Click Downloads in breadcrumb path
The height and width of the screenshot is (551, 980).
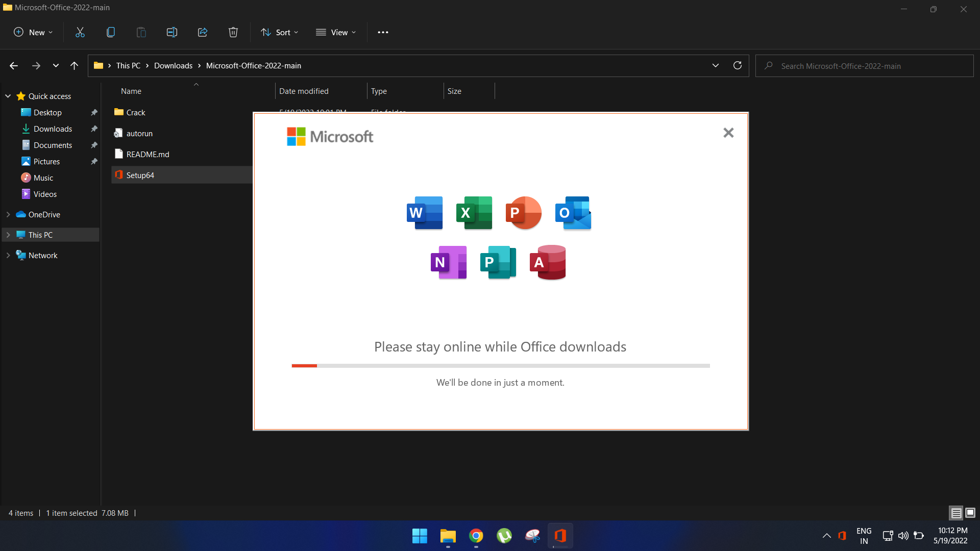tap(174, 65)
